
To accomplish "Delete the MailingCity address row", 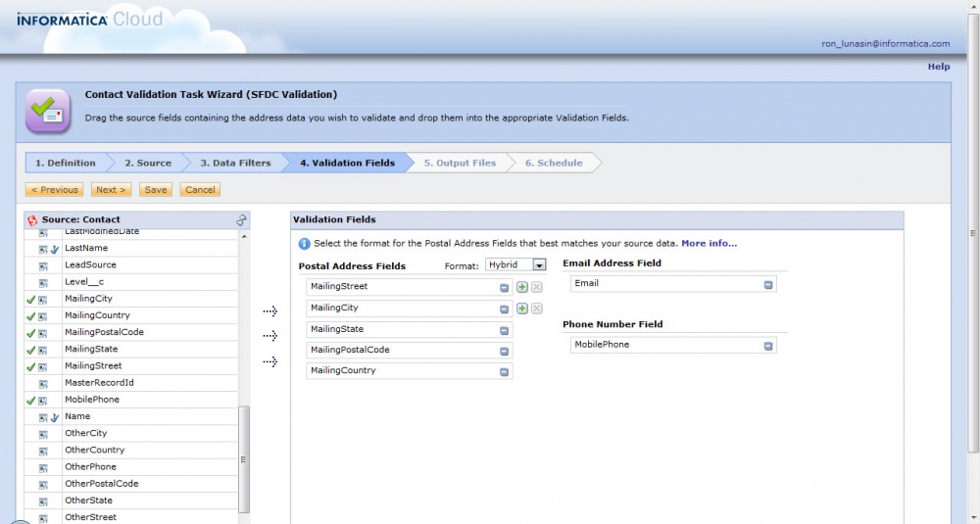I will 537,309.
